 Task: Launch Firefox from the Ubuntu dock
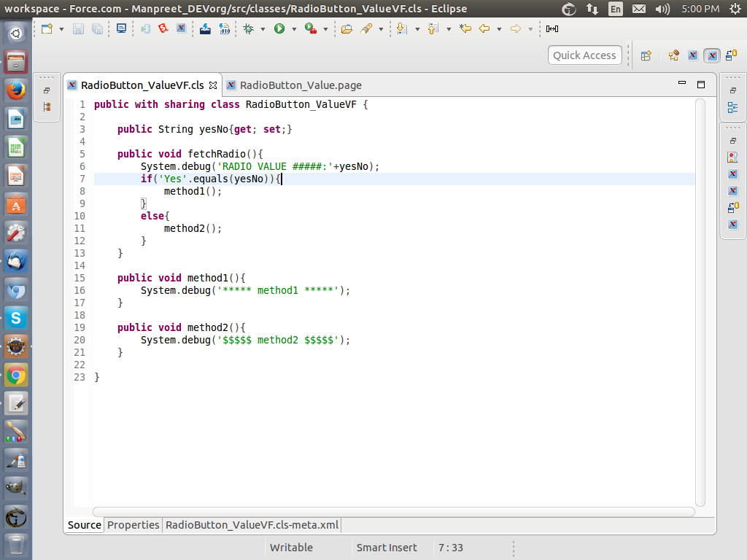tap(16, 90)
